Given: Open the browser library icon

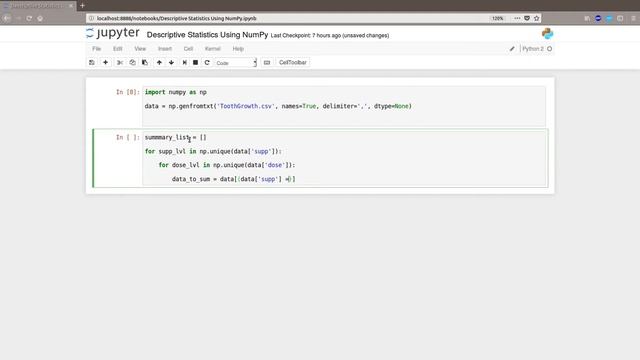Looking at the screenshot, I should coord(587,18).
